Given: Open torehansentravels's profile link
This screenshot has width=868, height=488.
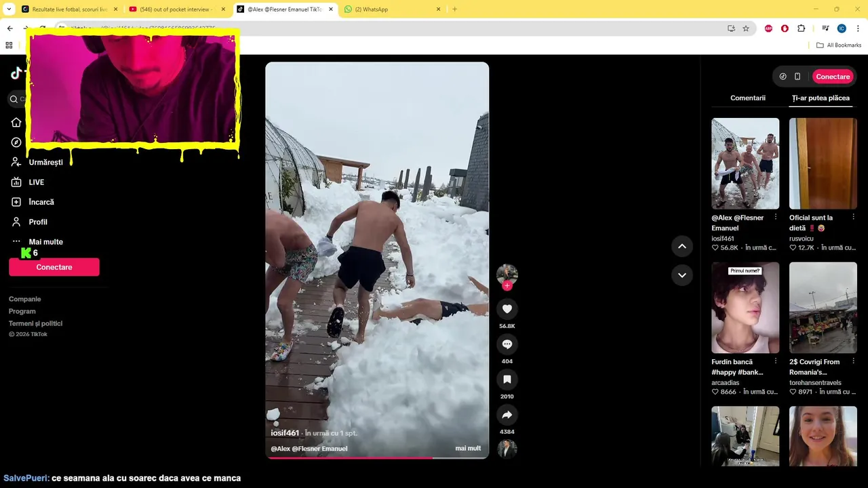Looking at the screenshot, I should pos(815,383).
